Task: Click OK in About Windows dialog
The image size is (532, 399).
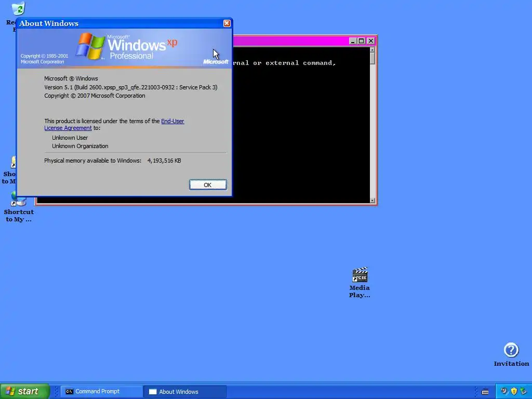Action: pos(208,185)
